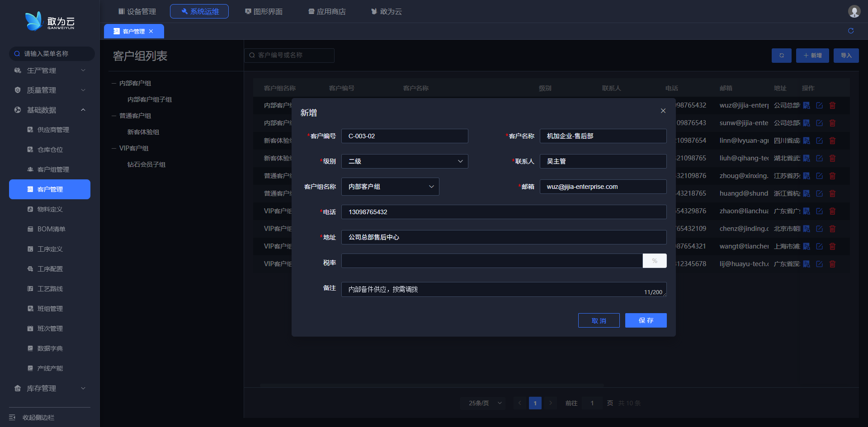Click the 保存 button

click(x=646, y=320)
